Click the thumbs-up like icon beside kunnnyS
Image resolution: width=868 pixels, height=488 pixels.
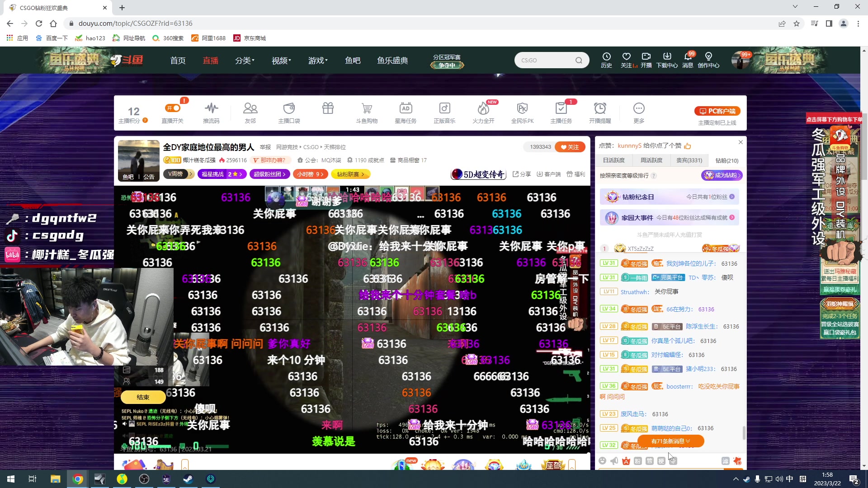point(688,145)
